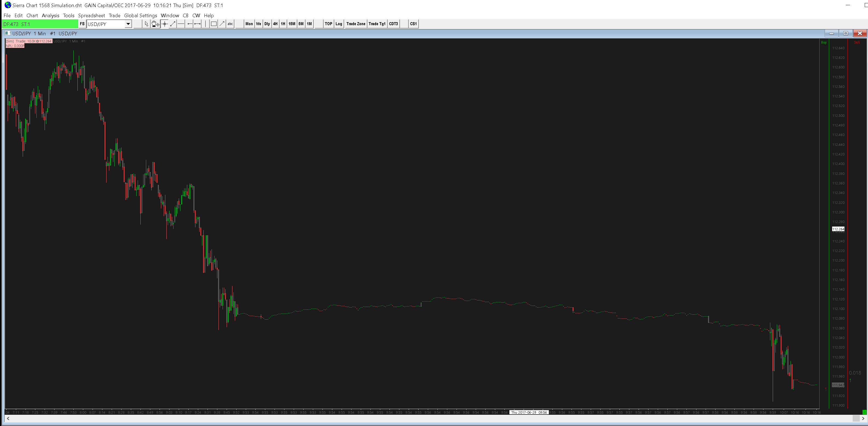The height and width of the screenshot is (426, 868).
Task: Select the crosshair chart values tool
Action: (x=165, y=24)
